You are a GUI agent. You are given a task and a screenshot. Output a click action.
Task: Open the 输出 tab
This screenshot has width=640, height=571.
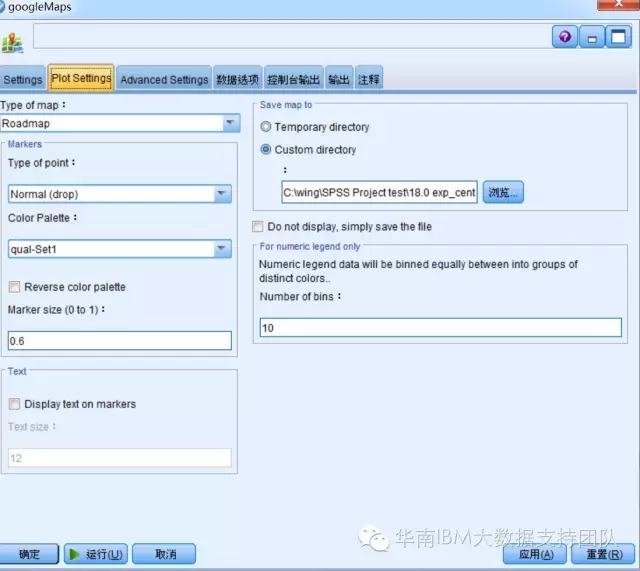tap(339, 79)
